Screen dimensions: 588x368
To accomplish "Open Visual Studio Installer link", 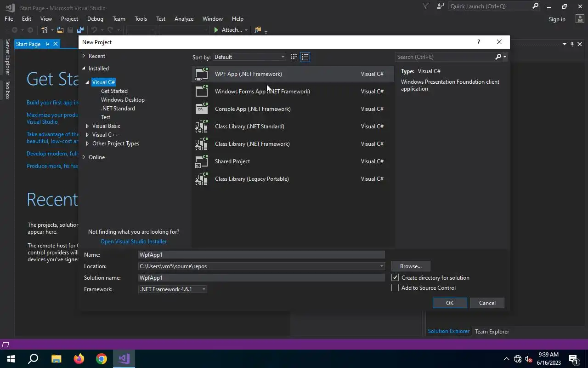I will click(x=134, y=241).
